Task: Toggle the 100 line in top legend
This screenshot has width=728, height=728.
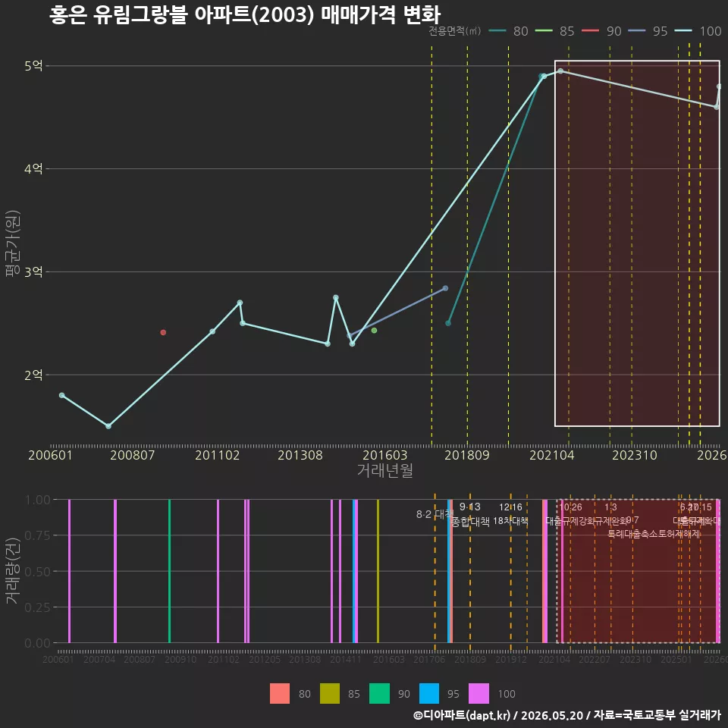Action: click(698, 31)
